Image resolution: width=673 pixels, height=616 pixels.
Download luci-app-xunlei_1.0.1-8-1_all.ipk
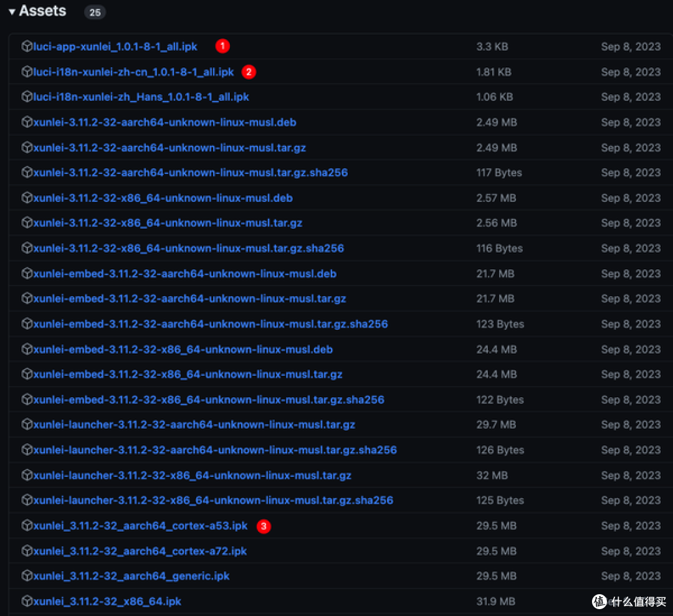115,46
